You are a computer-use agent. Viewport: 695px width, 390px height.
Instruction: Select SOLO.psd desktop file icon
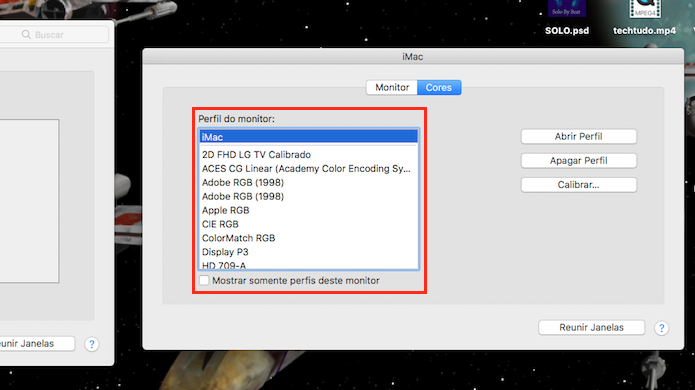pyautogui.click(x=567, y=8)
